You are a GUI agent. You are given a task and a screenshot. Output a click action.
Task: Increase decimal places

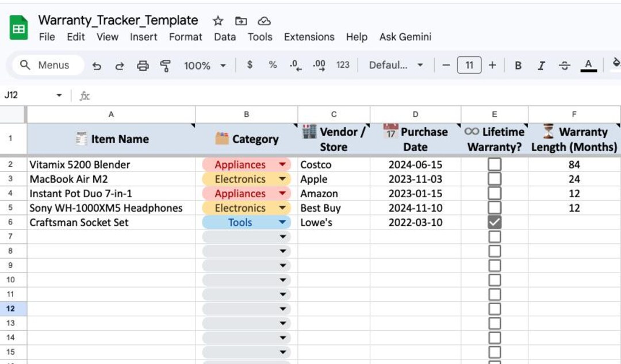pyautogui.click(x=319, y=65)
